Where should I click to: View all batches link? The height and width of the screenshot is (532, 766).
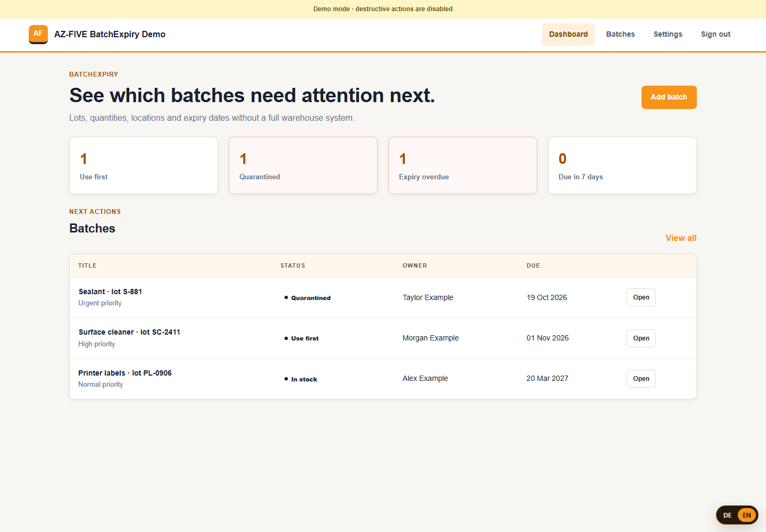click(681, 238)
